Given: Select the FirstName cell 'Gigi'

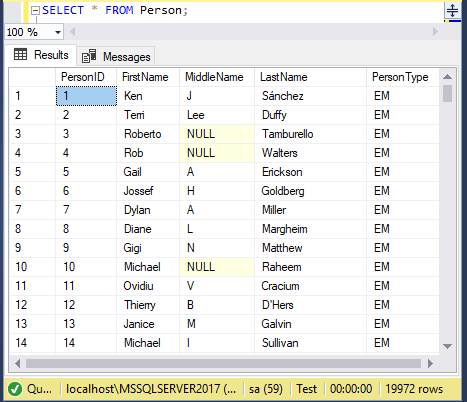Looking at the screenshot, I should [148, 248].
